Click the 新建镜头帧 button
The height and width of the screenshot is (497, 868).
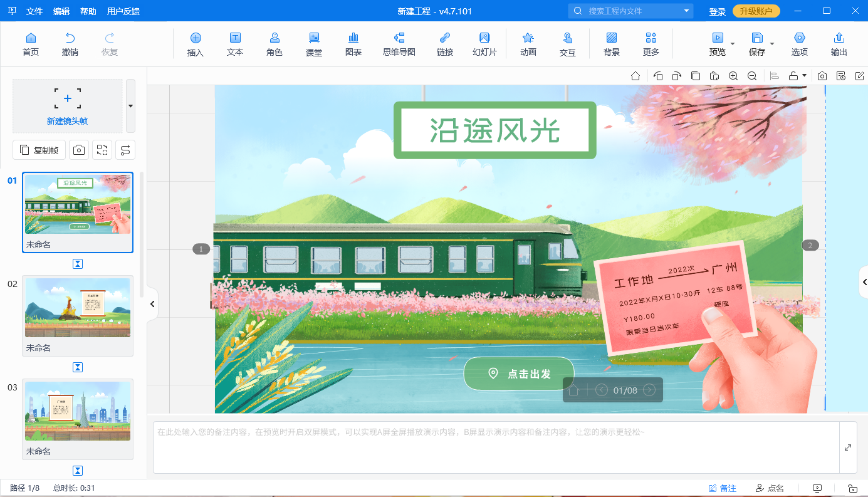click(x=67, y=105)
